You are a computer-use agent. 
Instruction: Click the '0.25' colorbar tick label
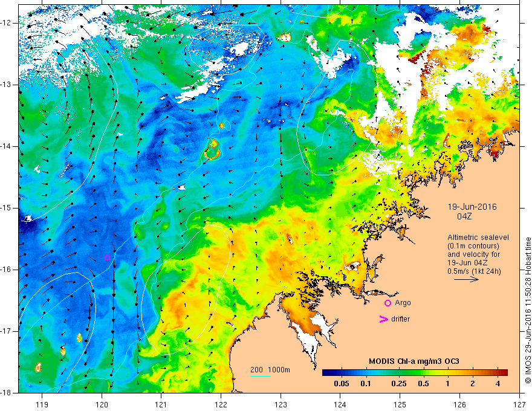pyautogui.click(x=398, y=384)
